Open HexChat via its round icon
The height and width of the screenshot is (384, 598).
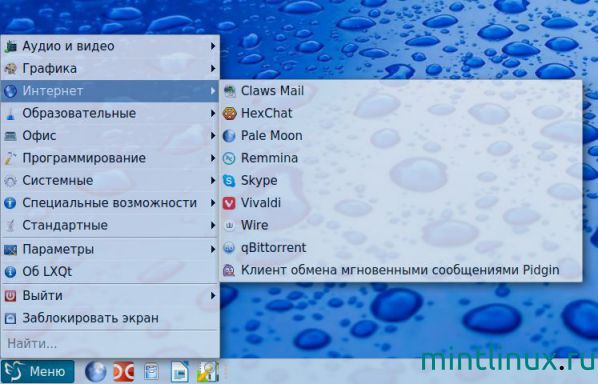229,113
